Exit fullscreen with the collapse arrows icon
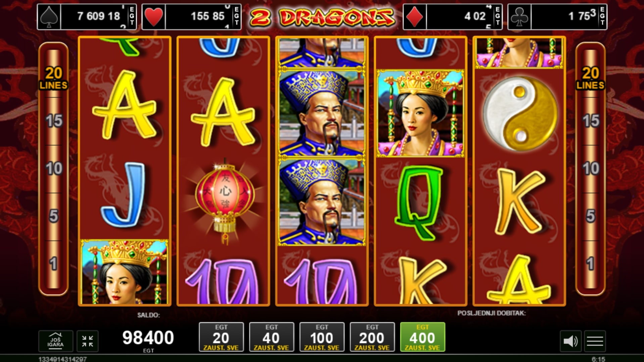 (88, 341)
